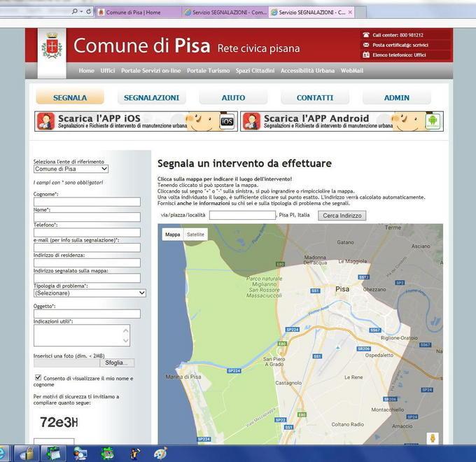The height and width of the screenshot is (462, 476).
Task: Click the e-mail input field
Action: pyautogui.click(x=87, y=248)
